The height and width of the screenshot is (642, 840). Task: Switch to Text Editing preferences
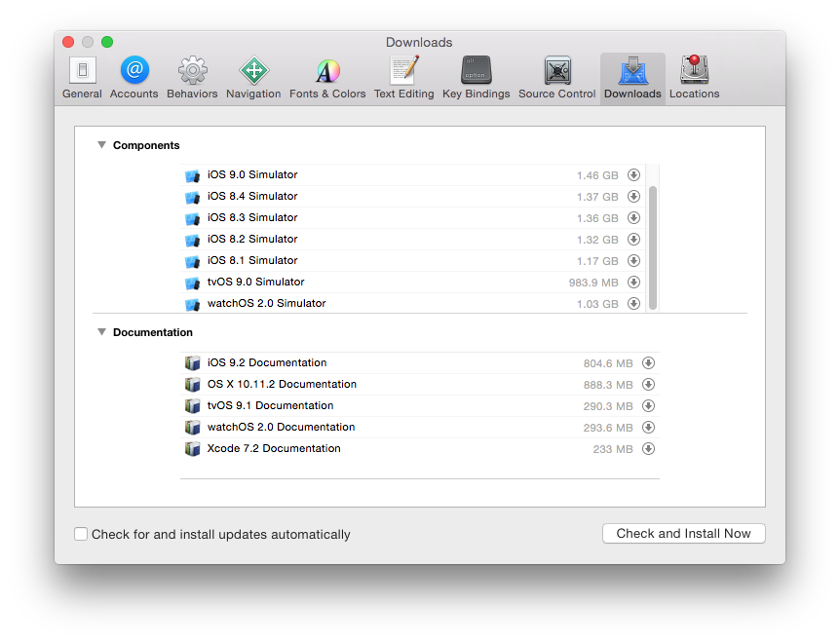click(x=404, y=78)
